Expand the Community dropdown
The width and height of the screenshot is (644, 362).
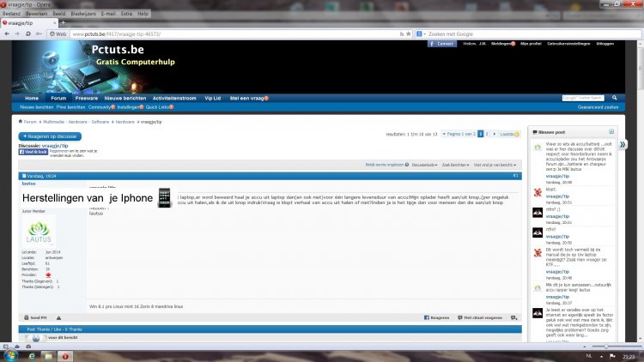click(101, 107)
